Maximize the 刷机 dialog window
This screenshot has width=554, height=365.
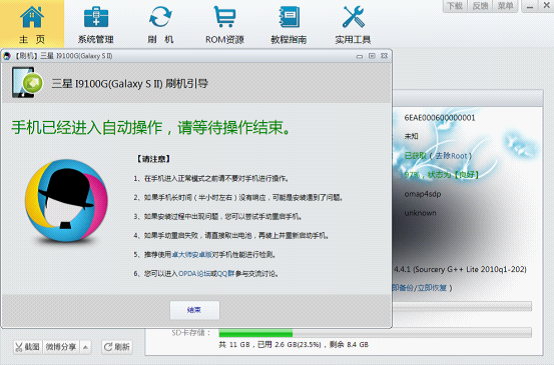372,56
